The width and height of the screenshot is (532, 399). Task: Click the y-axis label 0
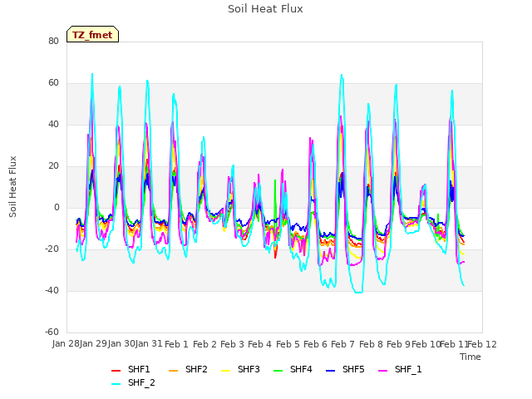tap(57, 207)
